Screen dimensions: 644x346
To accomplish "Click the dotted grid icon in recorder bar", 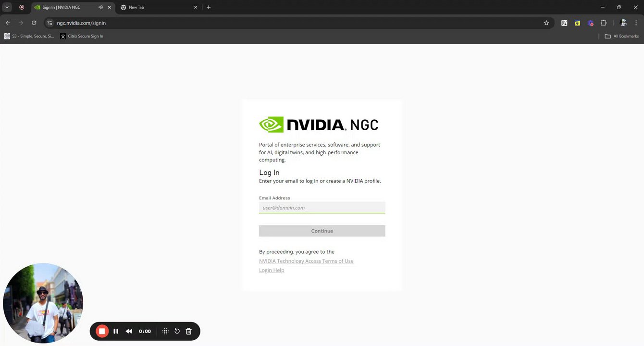I will (x=165, y=331).
